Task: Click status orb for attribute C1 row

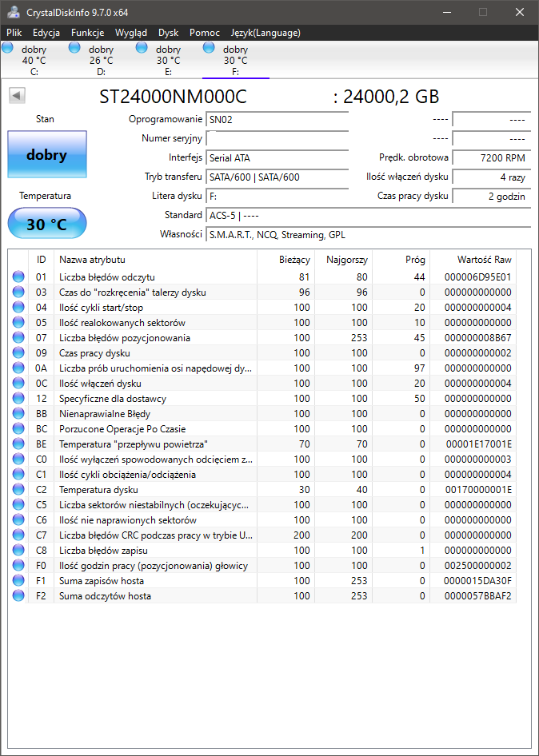Action: (x=18, y=475)
